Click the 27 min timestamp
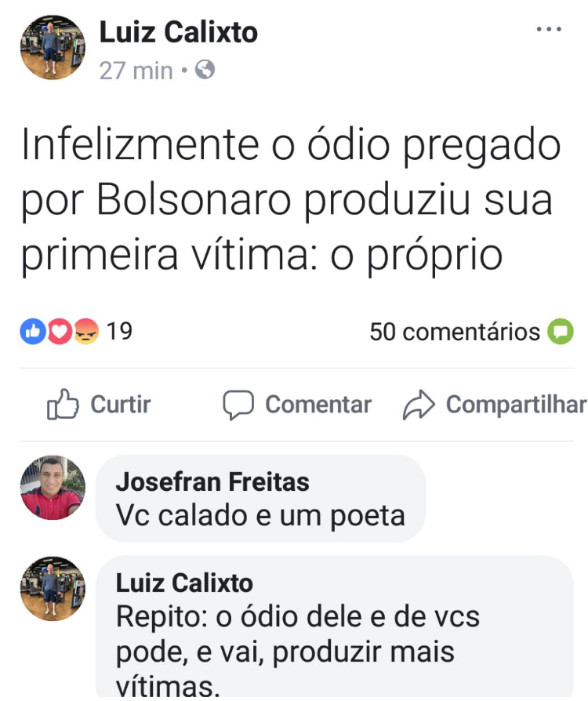 tap(136, 71)
